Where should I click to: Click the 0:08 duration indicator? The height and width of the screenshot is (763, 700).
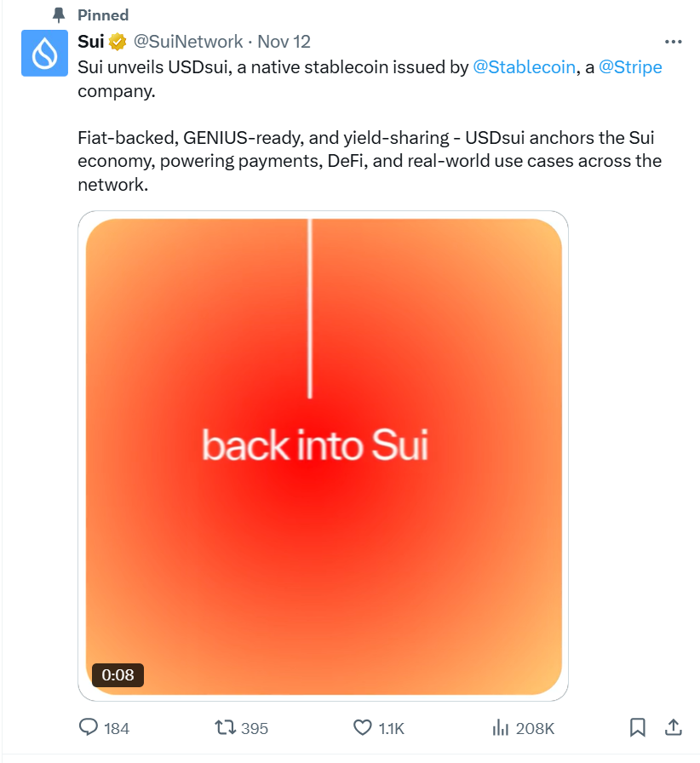[118, 675]
